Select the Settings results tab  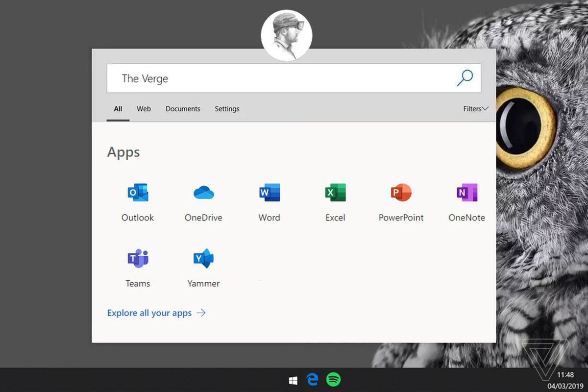pos(227,109)
